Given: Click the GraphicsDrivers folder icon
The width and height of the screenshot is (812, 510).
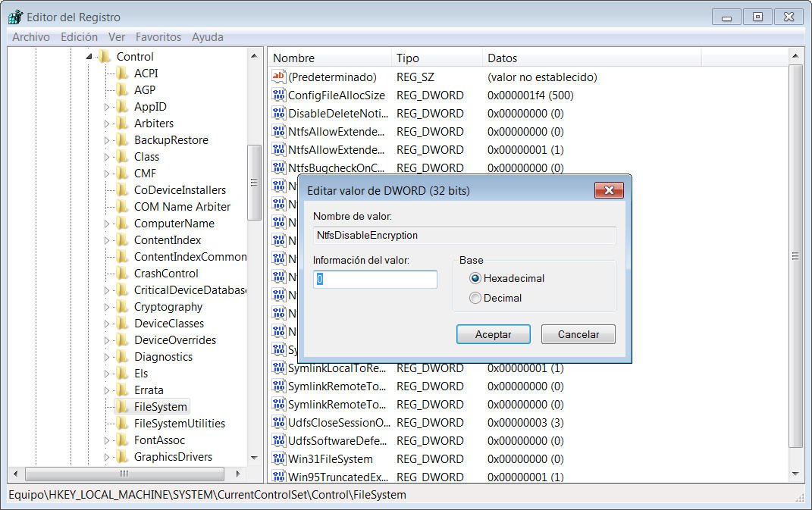Looking at the screenshot, I should [122, 457].
